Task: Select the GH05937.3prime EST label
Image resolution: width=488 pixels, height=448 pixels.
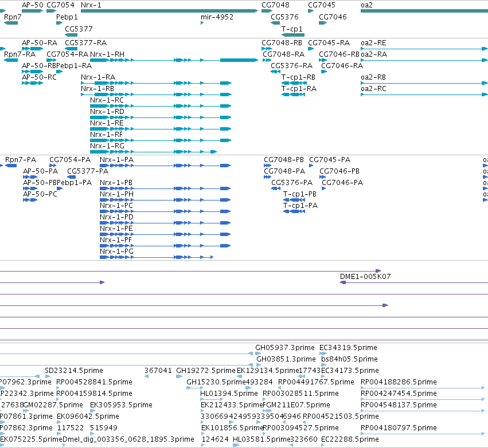Action: click(x=285, y=348)
